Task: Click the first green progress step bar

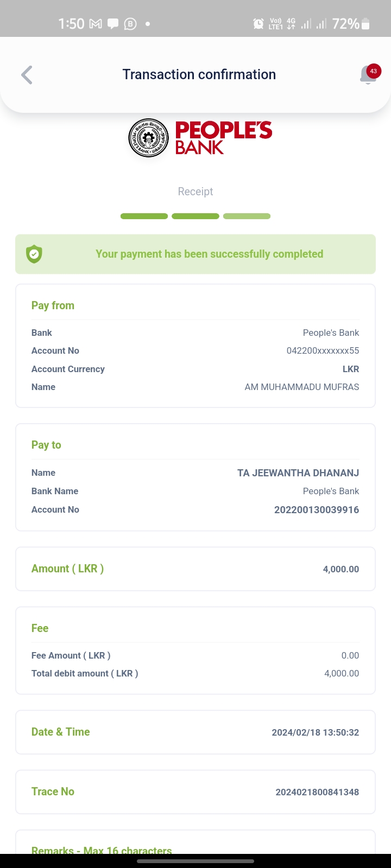Action: (144, 216)
